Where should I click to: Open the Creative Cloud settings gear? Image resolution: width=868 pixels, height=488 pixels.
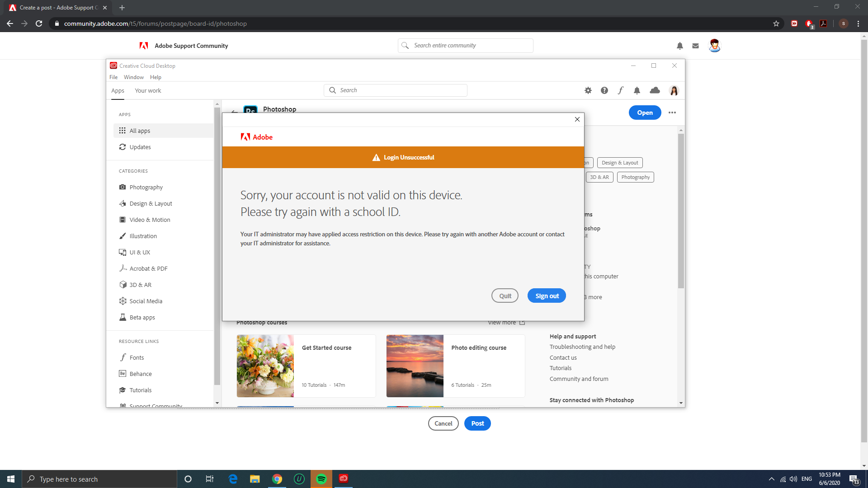(x=588, y=90)
